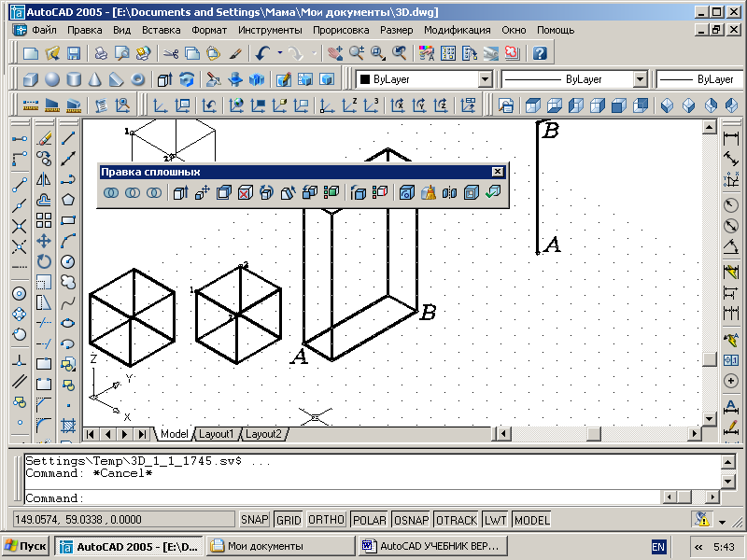This screenshot has width=747, height=560.
Task: Toggle LWT lineweight display
Action: click(x=496, y=520)
